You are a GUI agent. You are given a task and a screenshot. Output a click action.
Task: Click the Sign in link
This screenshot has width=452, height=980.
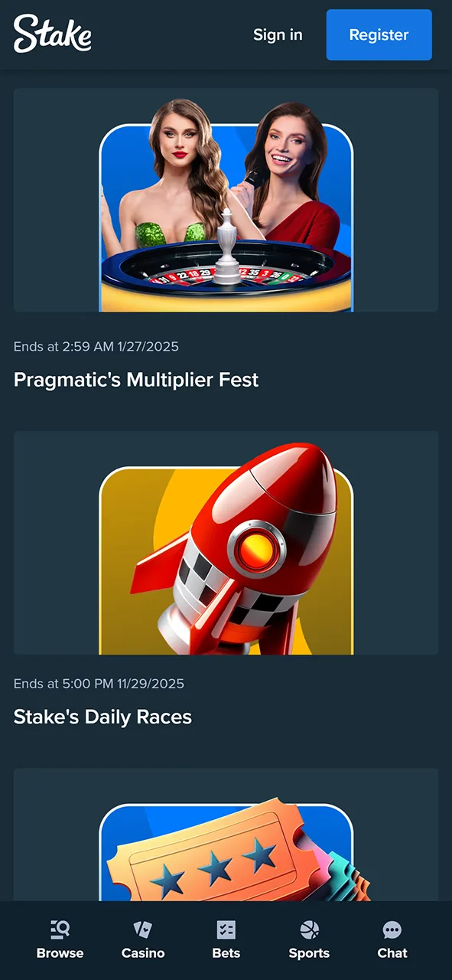tap(278, 34)
